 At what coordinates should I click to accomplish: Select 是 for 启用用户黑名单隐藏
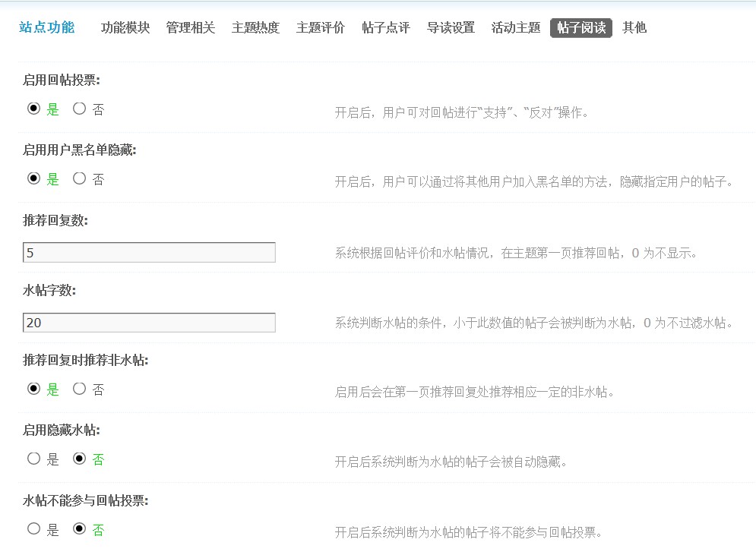point(33,178)
